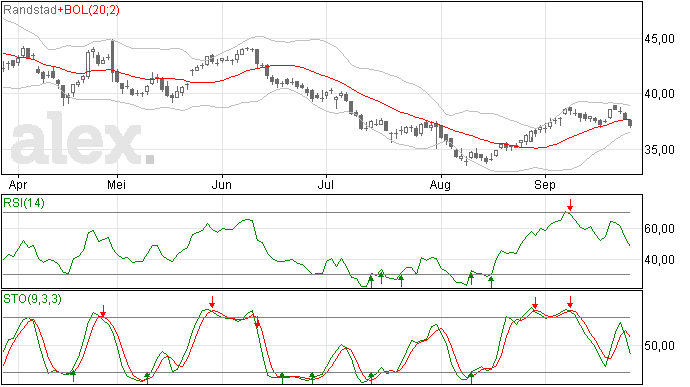The width and height of the screenshot is (690, 387).
Task: Select the 45,00 price axis value
Action: coord(659,39)
